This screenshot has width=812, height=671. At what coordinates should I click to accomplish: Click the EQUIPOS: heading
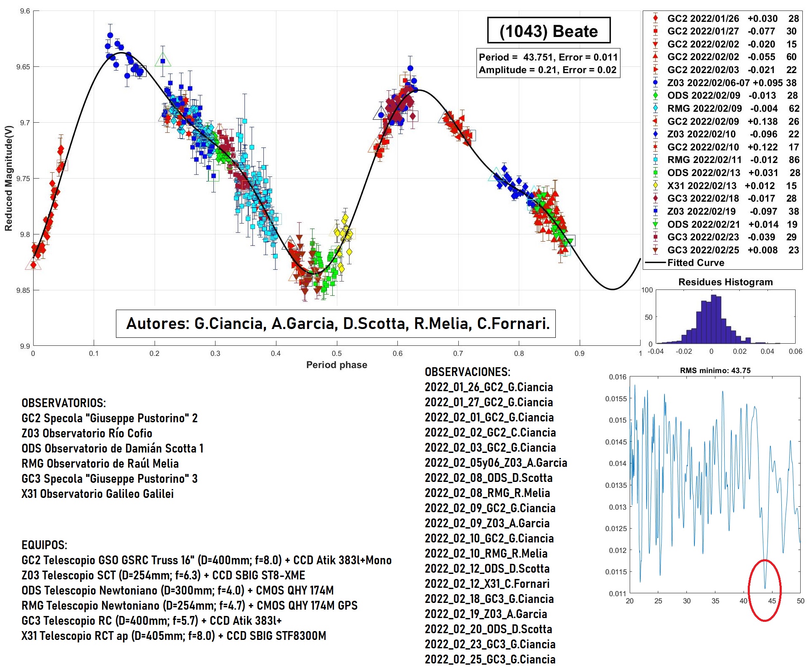click(44, 545)
